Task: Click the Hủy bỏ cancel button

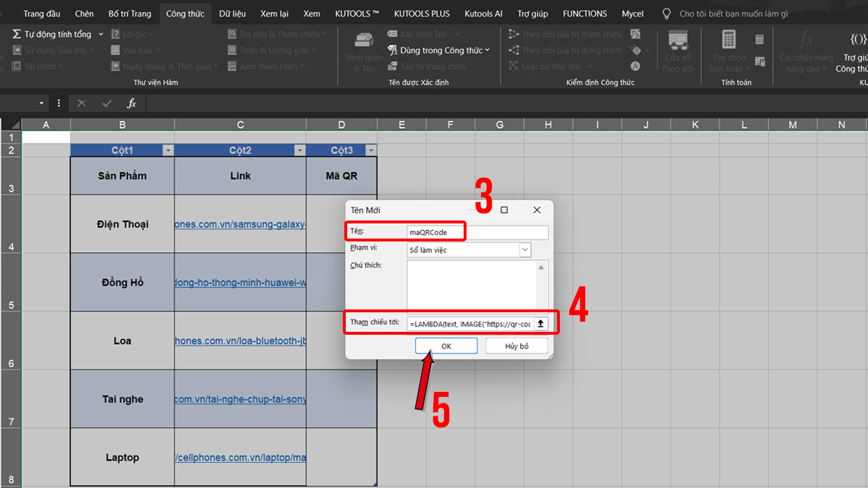Action: pos(516,346)
